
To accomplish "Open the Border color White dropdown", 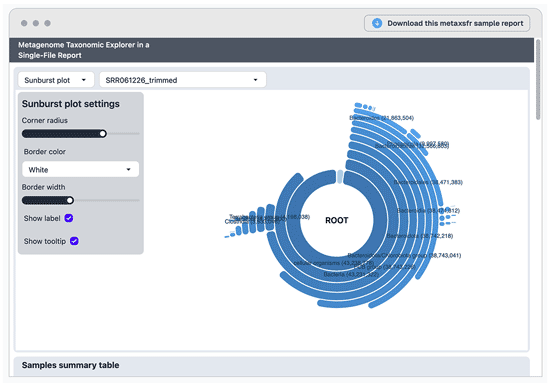I will 80,169.
